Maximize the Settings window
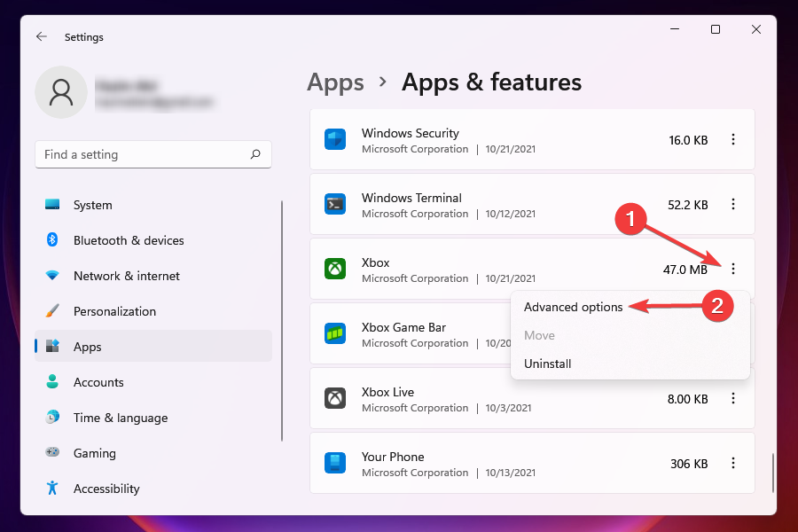Screen dimensions: 798x532 click(715, 29)
